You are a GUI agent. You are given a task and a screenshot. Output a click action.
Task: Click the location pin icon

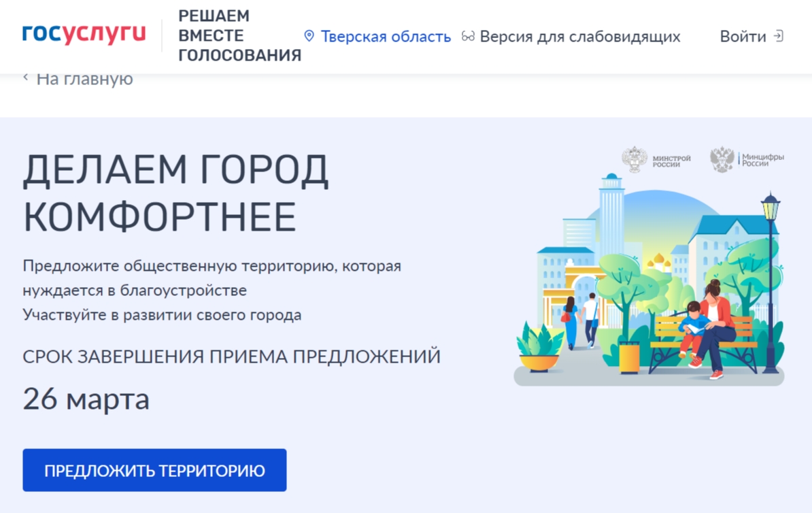(x=309, y=37)
